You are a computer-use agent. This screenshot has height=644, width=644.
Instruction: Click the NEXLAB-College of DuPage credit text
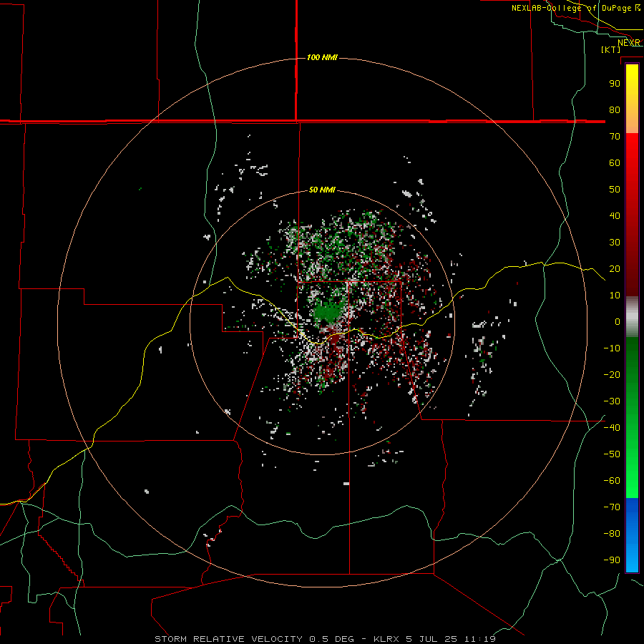(x=572, y=8)
